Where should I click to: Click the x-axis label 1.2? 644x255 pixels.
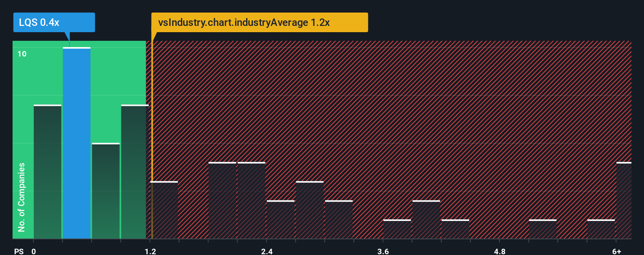click(150, 251)
